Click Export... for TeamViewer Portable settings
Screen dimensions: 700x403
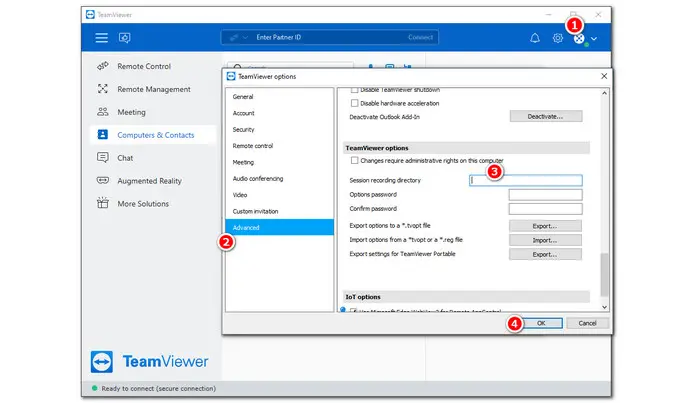545,254
